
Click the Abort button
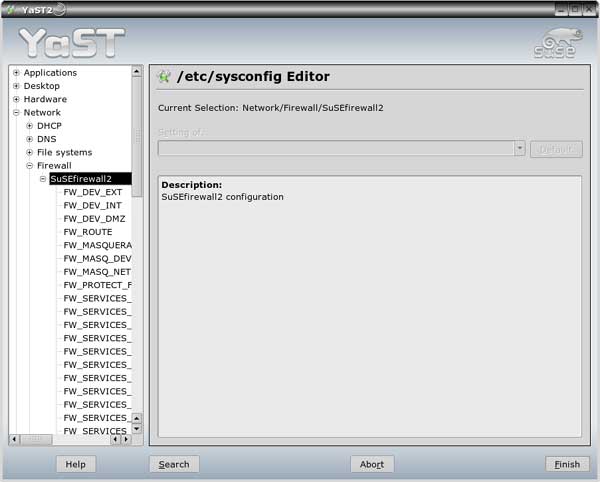(372, 464)
